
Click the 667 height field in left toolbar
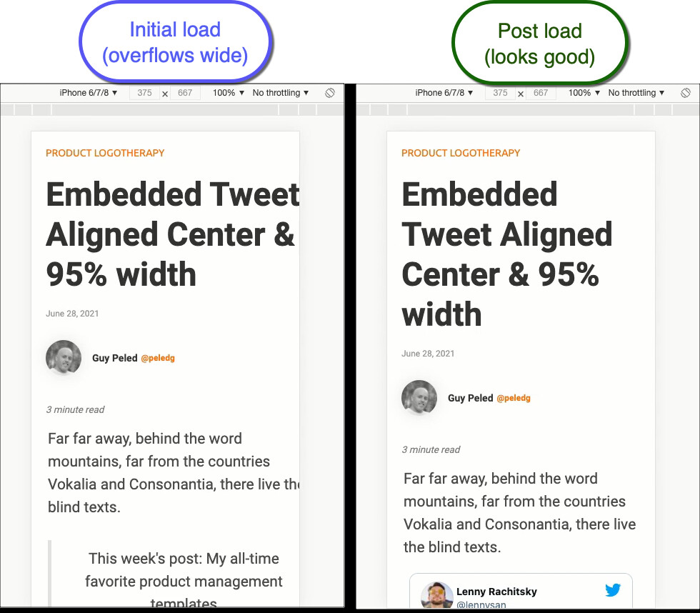tap(185, 93)
